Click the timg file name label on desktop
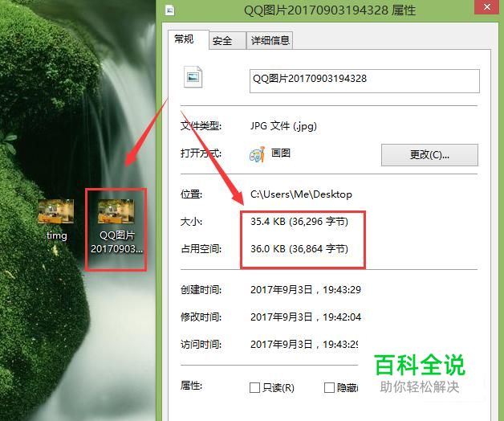This screenshot has width=504, height=421. (x=56, y=235)
